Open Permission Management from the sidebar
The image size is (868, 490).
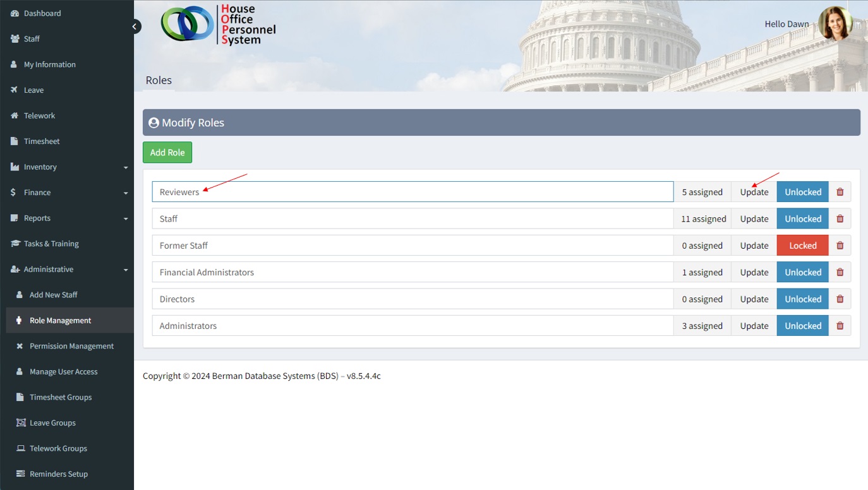coord(71,346)
